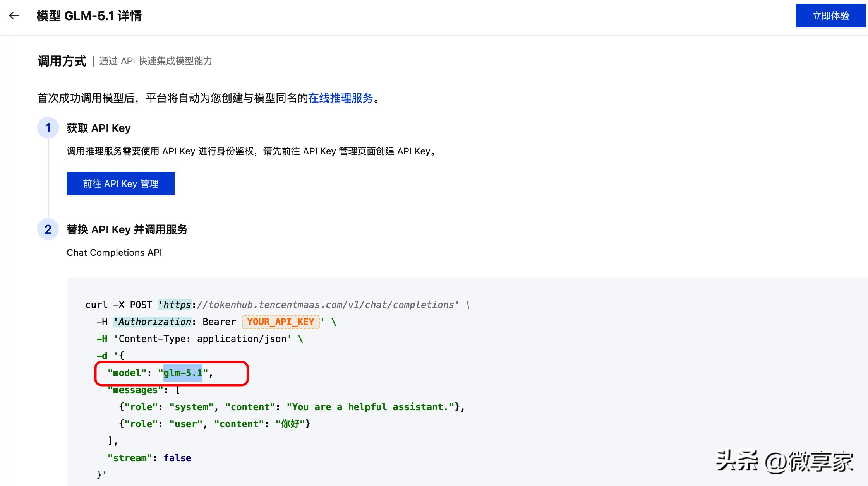Click the "stream" key in the code
This screenshot has width=868, height=486.
pos(130,458)
